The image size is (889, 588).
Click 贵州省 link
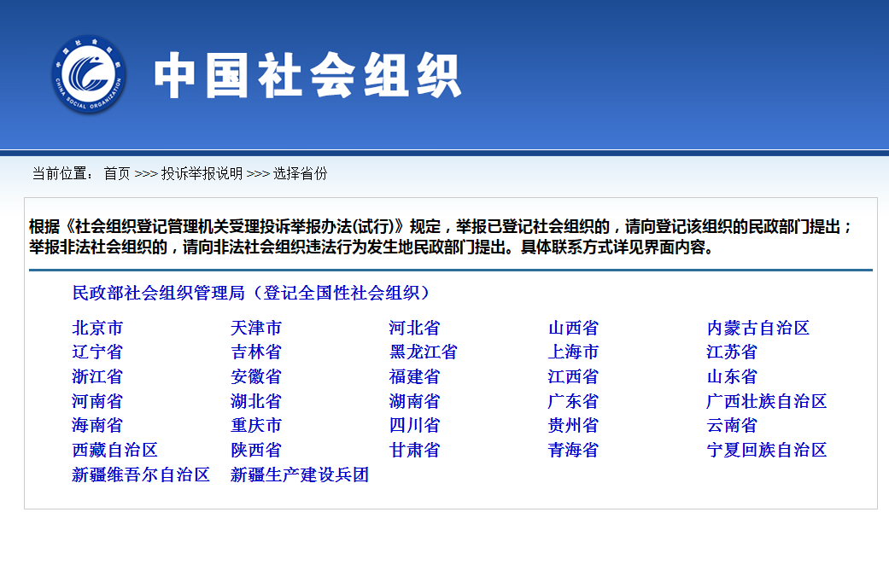pyautogui.click(x=573, y=425)
